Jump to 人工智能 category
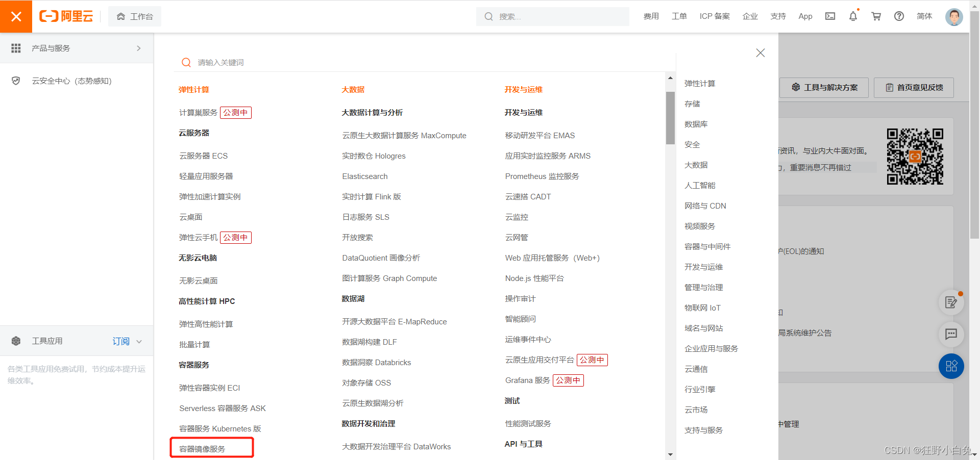980x460 pixels. 700,185
